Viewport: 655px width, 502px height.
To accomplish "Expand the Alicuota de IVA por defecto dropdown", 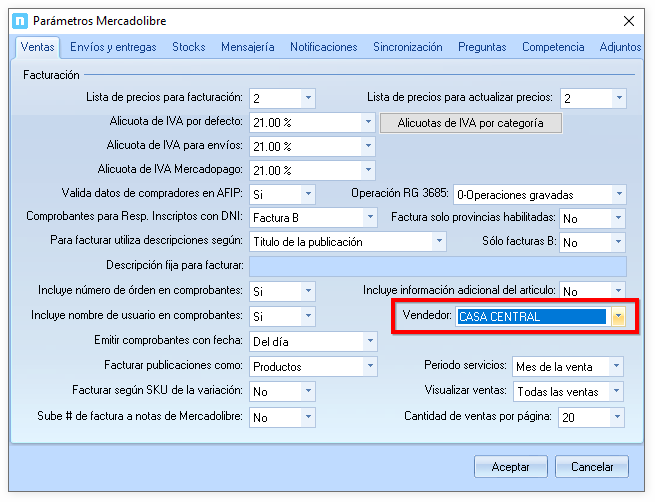I will click(x=367, y=122).
